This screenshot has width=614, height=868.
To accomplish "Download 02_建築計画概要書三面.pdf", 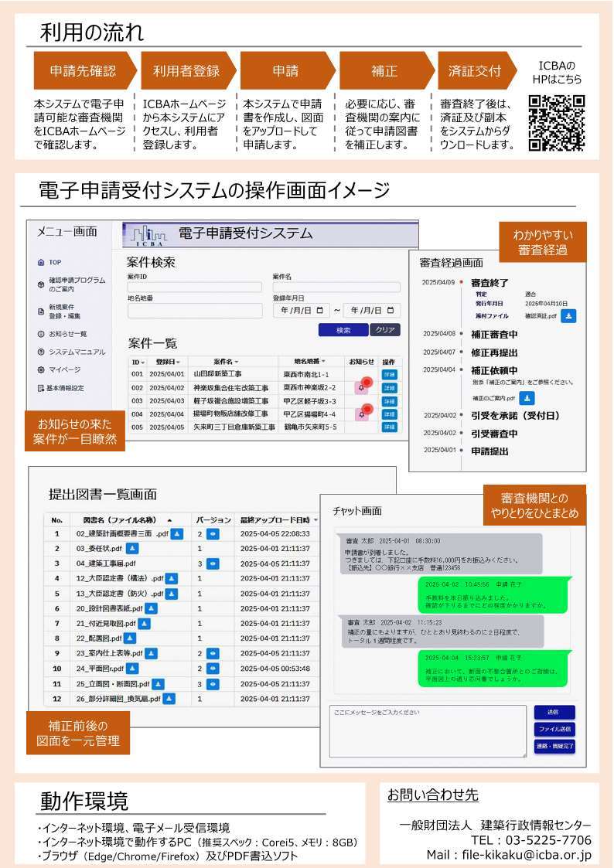I will coord(176,534).
